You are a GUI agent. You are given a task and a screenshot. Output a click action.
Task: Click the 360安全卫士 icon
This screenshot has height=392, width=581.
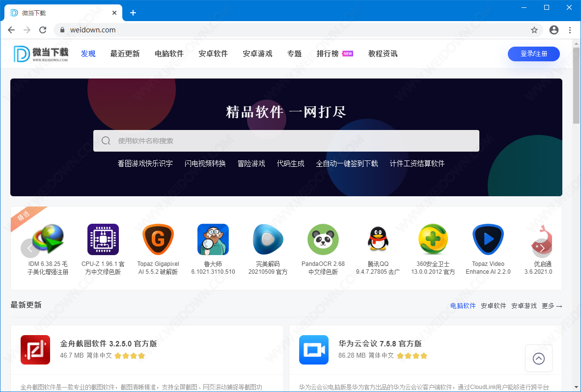pos(433,239)
